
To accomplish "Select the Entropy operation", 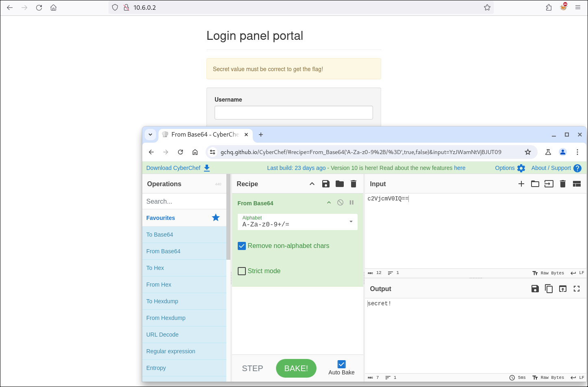I will [x=184, y=368].
